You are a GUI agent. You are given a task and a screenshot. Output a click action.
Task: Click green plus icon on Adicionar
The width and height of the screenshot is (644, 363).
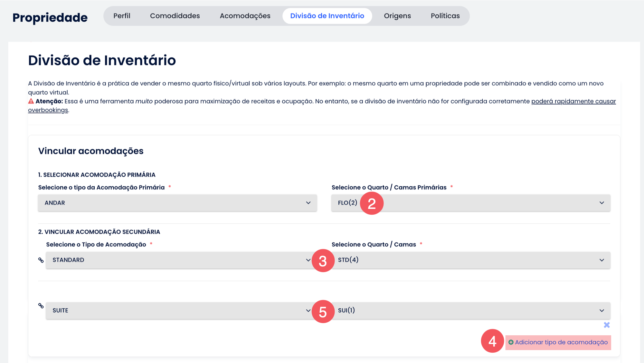(511, 342)
